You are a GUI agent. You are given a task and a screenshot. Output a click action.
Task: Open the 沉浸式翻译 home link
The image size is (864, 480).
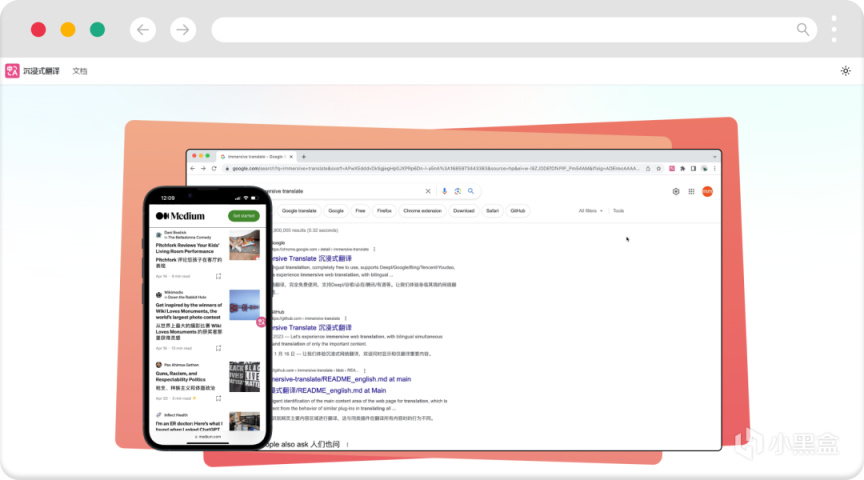click(41, 71)
